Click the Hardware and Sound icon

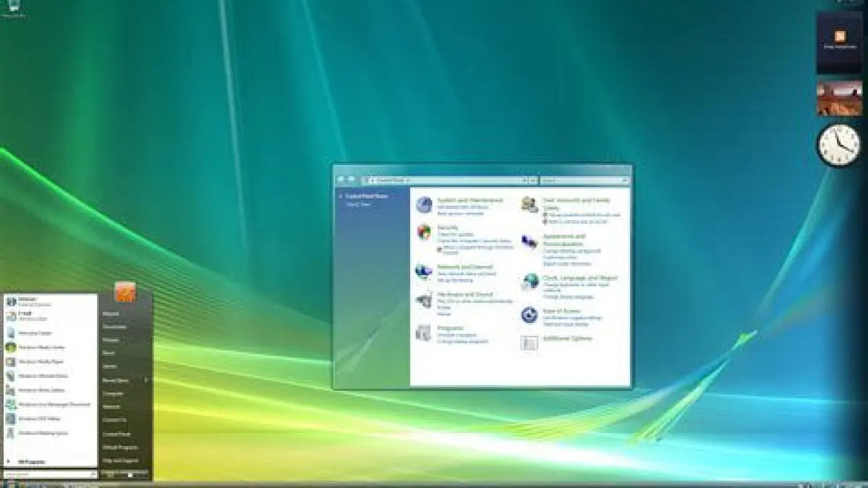tap(424, 300)
